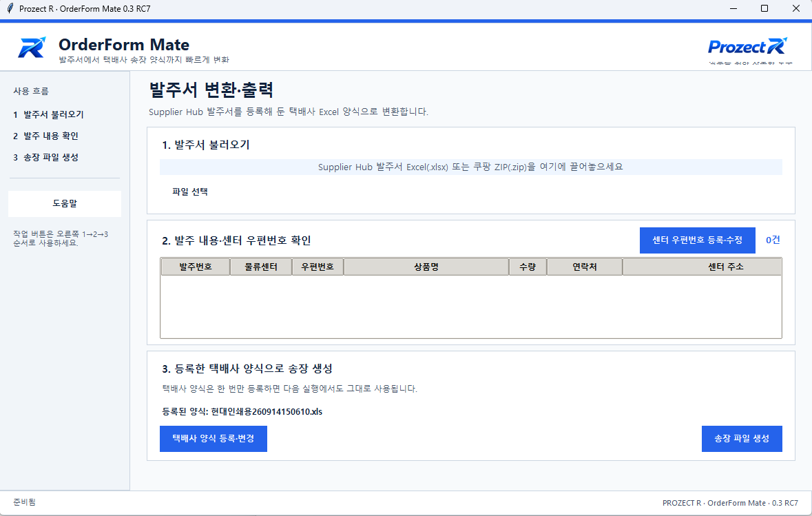Viewport: 812px width, 516px height.
Task: Close the OrderForm Mate window
Action: click(x=796, y=8)
